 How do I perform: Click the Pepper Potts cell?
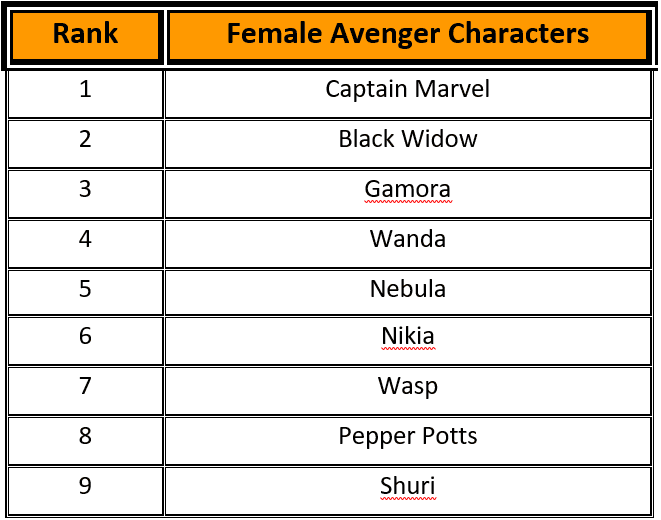[408, 441]
